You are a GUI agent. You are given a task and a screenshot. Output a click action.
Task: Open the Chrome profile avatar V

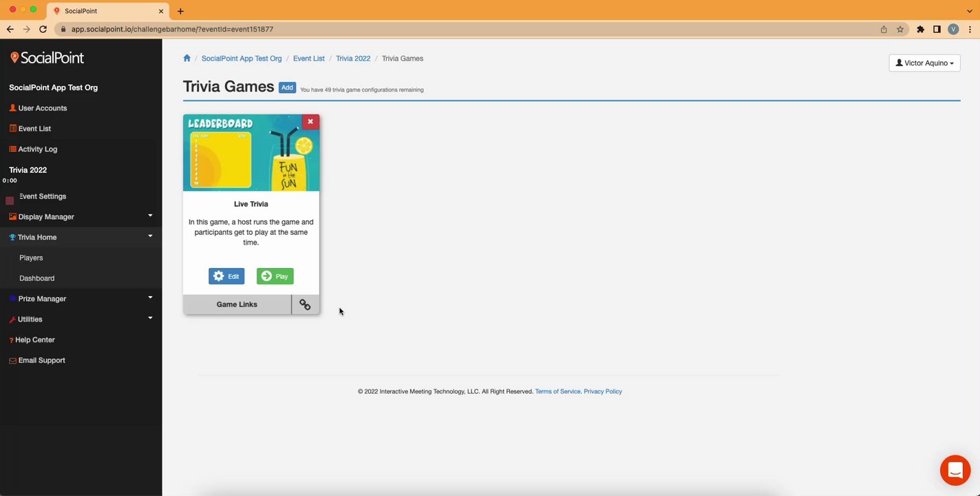tap(953, 29)
